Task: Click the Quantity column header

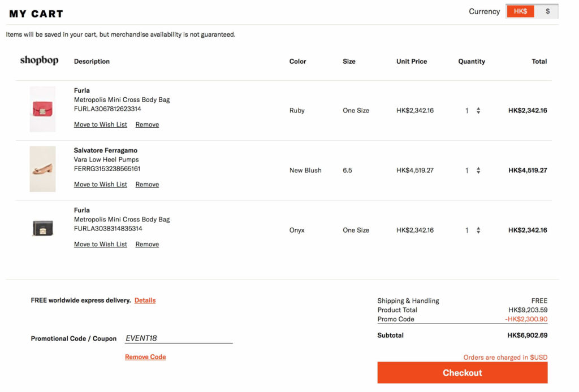Action: coord(472,61)
